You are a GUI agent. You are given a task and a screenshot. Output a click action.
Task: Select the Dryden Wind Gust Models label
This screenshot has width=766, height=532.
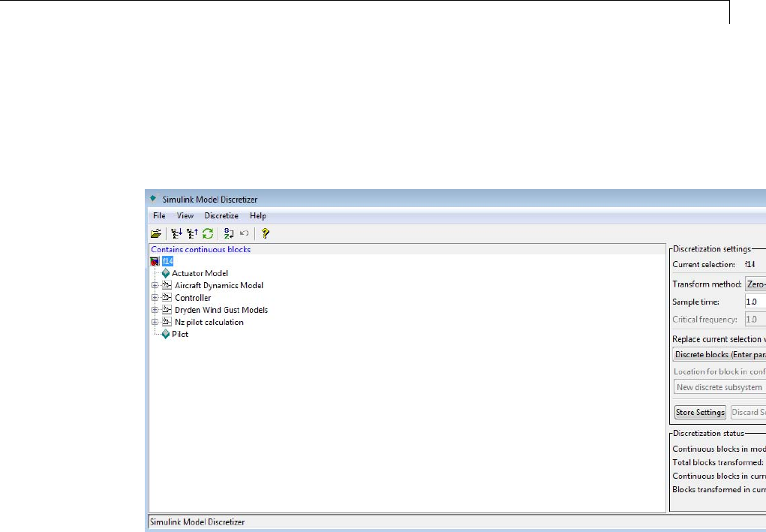[x=221, y=310]
